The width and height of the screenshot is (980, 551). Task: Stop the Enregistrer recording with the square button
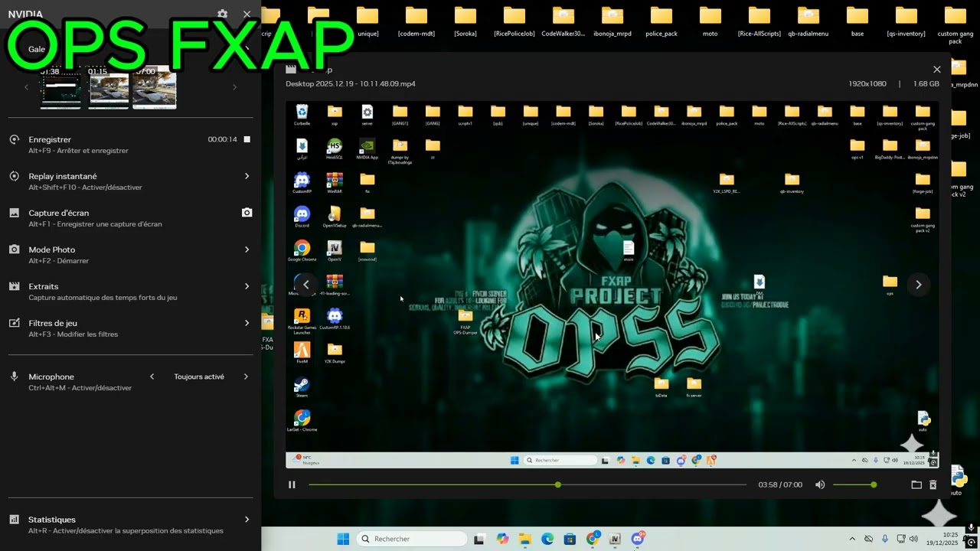[247, 139]
